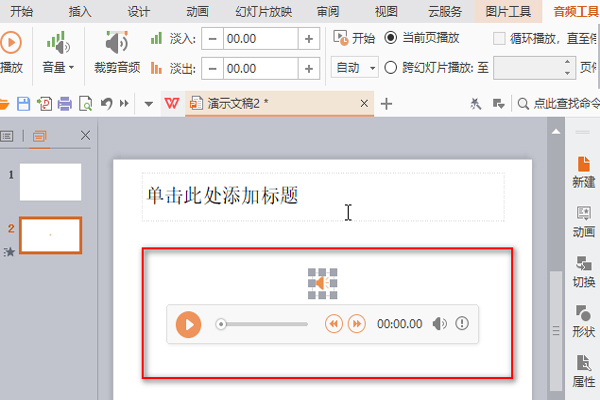Switch to the 动画 ribbon tab
Screen dimensions: 600x400
197,11
